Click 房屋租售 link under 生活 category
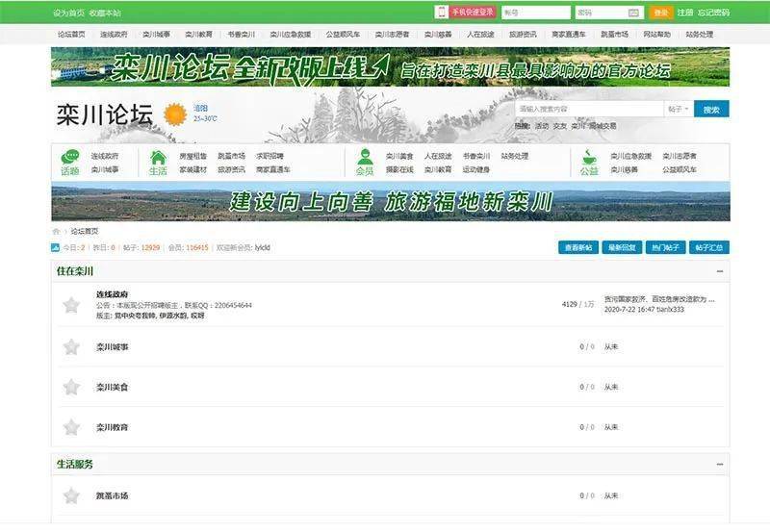Screen dimensions: 770x532 pos(193,156)
